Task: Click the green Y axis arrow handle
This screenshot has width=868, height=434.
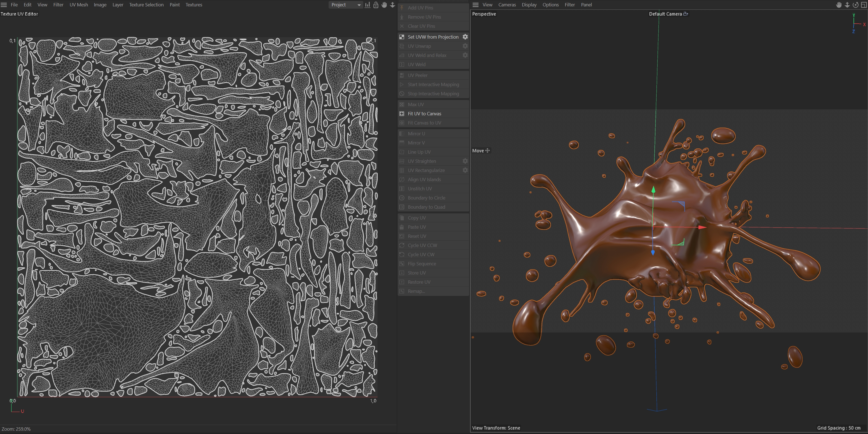Action: pyautogui.click(x=653, y=189)
